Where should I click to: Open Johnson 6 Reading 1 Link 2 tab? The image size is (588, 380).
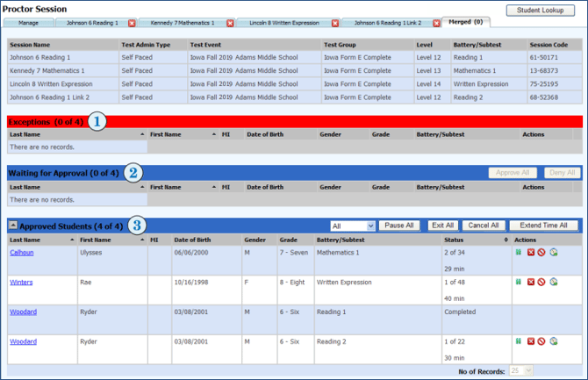pyautogui.click(x=388, y=23)
